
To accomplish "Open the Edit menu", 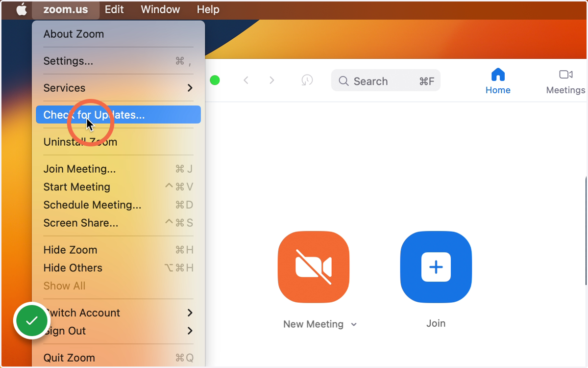I will 114,9.
